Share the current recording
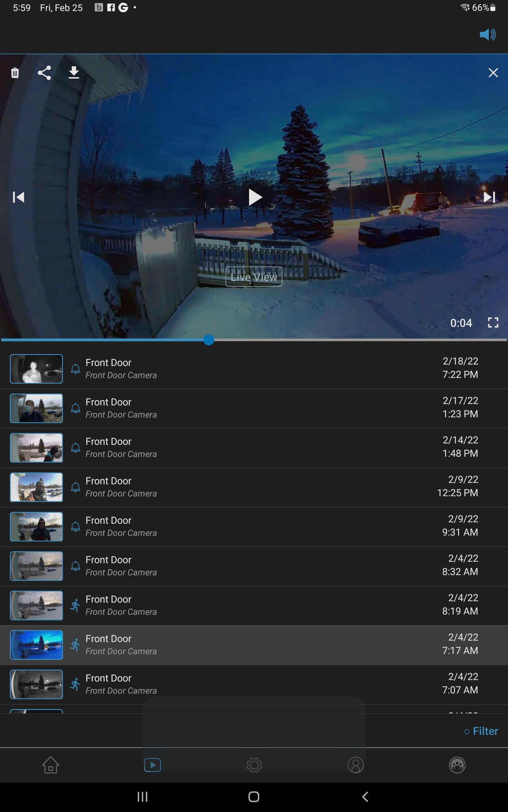The image size is (508, 812). [x=44, y=73]
